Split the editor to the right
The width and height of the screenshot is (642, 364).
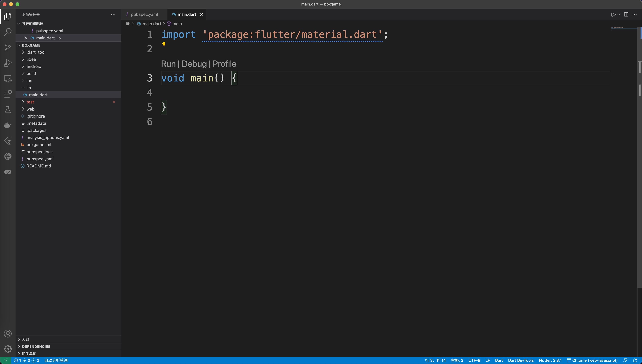[x=626, y=15]
